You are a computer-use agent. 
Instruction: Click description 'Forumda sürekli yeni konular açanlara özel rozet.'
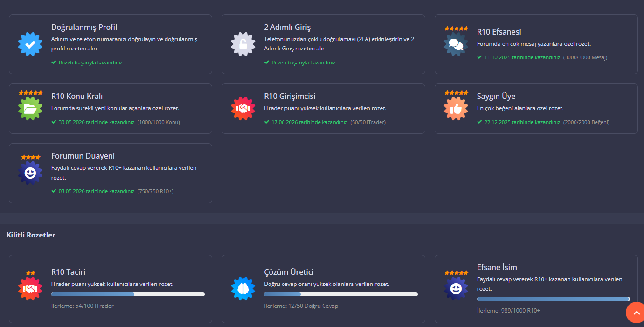[115, 108]
